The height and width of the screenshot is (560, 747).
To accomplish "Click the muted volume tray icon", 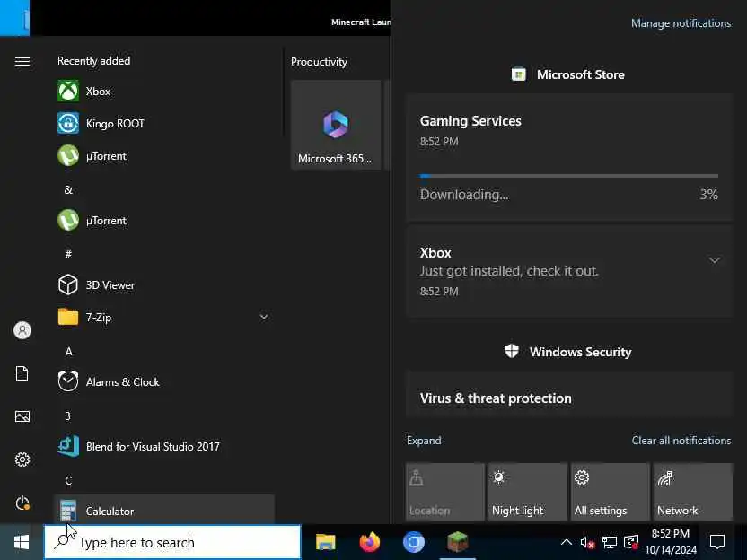I will click(587, 542).
